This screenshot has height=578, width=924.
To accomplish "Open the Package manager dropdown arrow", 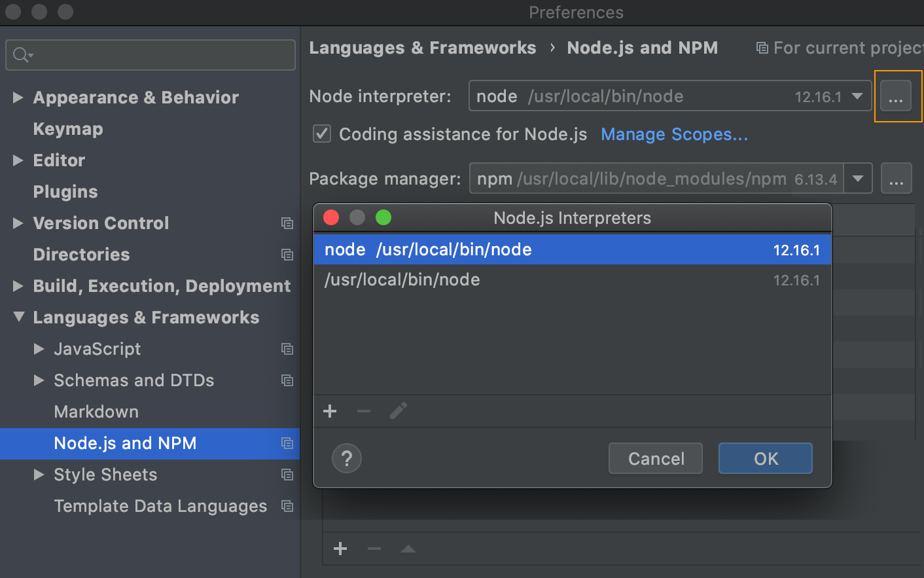I will (858, 178).
